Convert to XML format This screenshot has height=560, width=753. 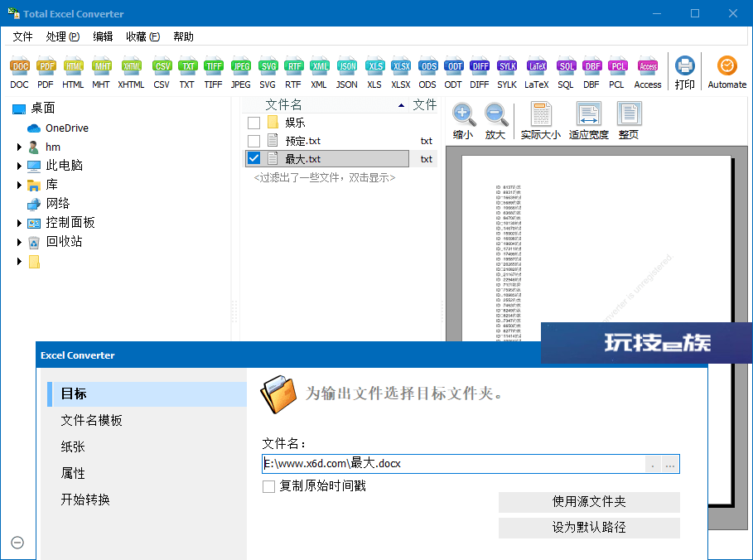[319, 72]
